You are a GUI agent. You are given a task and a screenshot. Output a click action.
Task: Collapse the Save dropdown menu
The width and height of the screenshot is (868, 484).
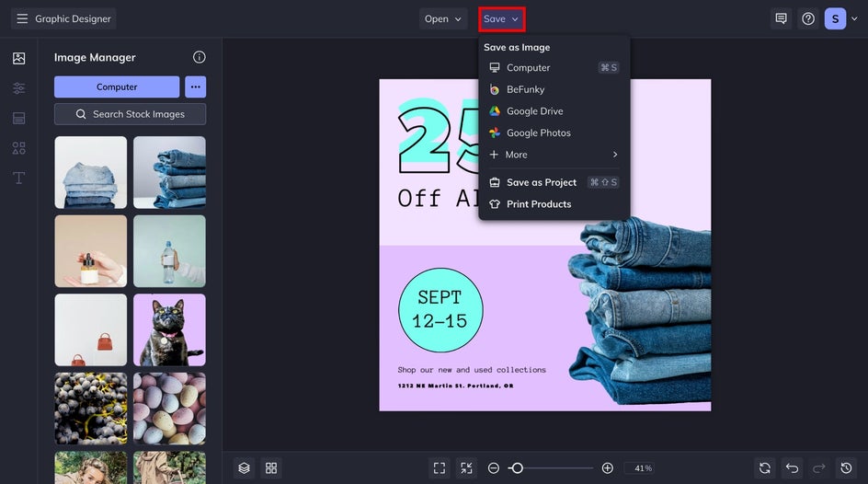501,18
